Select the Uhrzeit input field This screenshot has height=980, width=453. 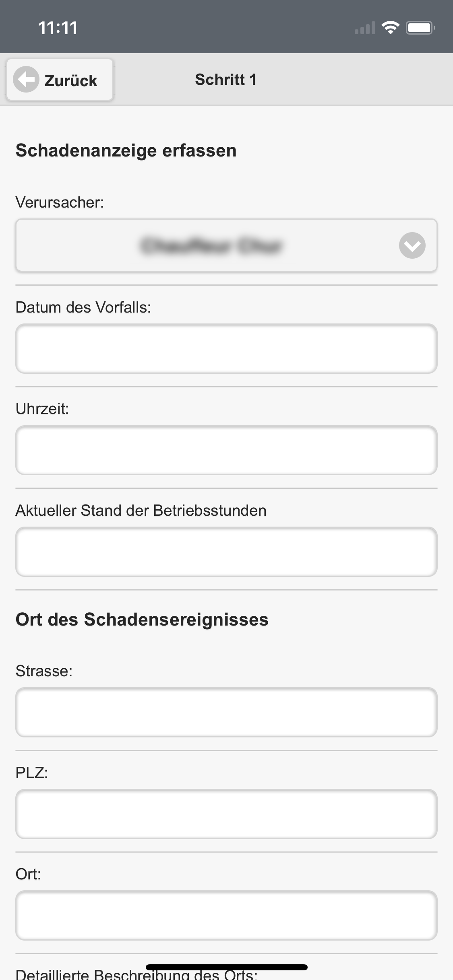(x=226, y=450)
